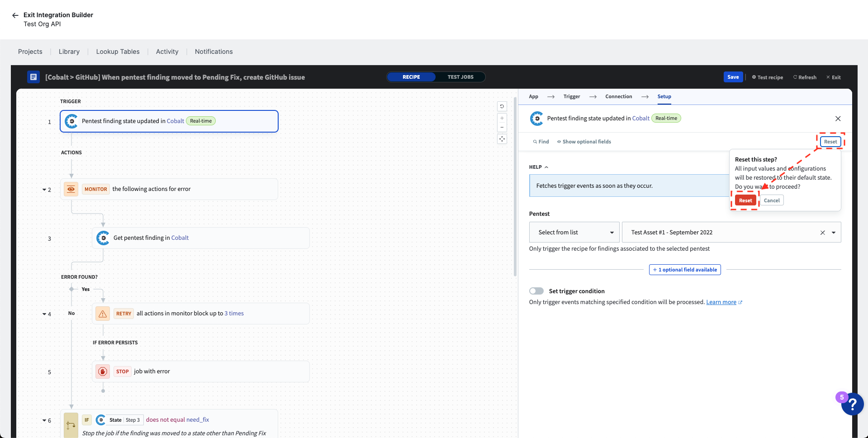Click the Monitor the following actions step

pos(169,189)
